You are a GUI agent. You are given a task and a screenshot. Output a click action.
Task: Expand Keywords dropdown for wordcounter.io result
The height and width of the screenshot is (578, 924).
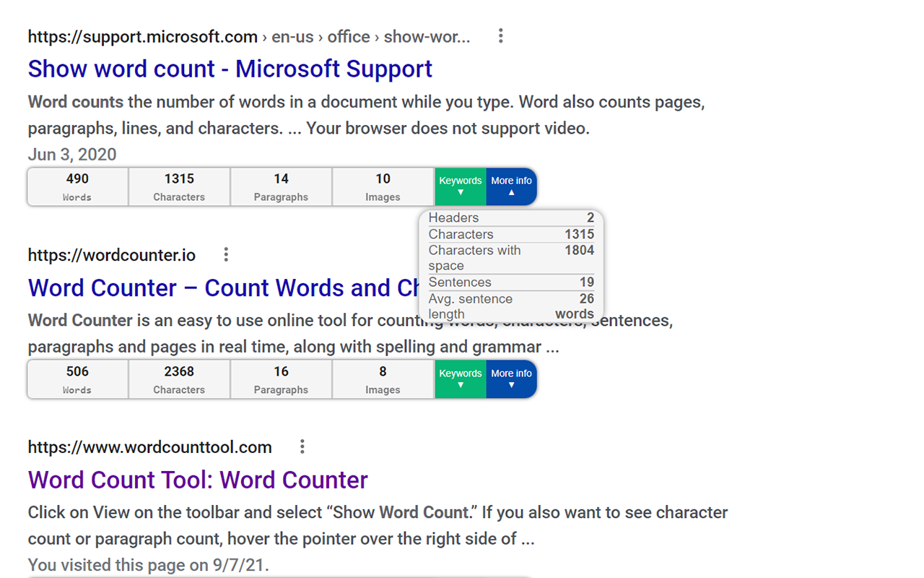[x=461, y=379]
